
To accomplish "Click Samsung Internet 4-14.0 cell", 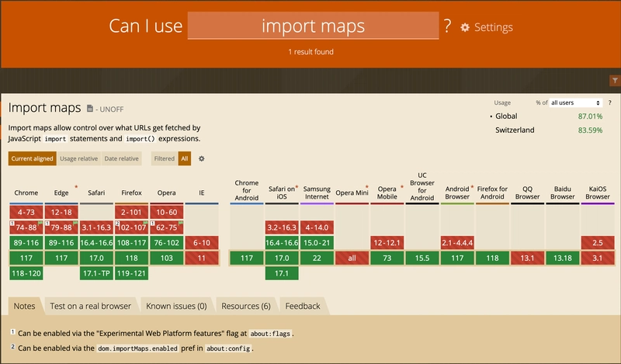I will click(317, 227).
